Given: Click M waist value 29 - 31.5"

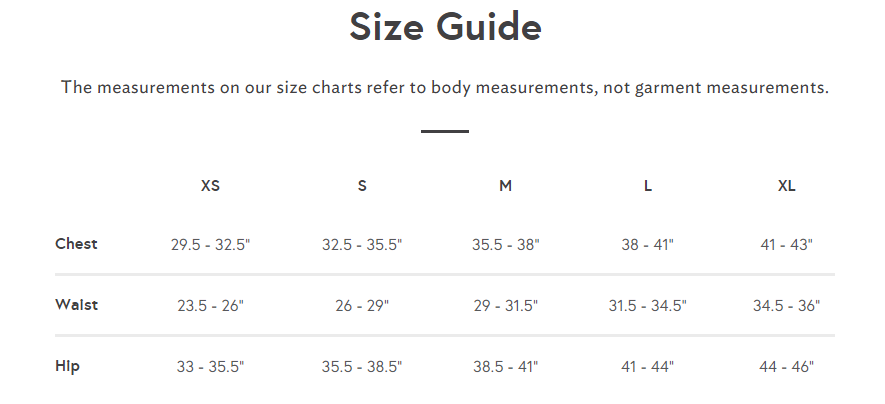Looking at the screenshot, I should (x=506, y=306).
